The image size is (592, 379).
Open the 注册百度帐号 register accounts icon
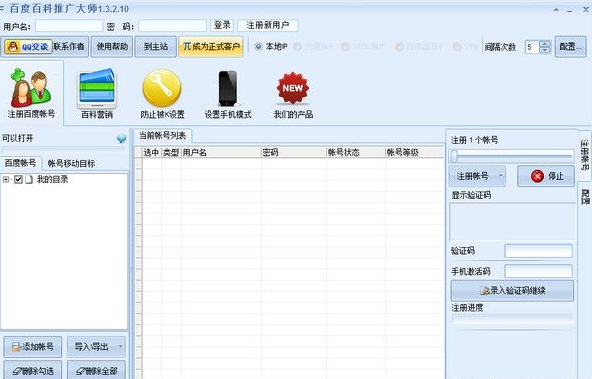[31, 92]
